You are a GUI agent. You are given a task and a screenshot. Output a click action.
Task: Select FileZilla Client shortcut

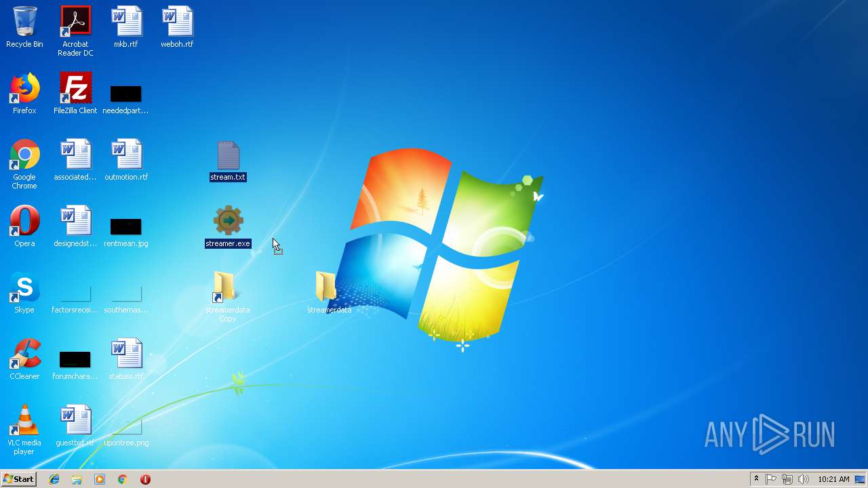pos(75,94)
